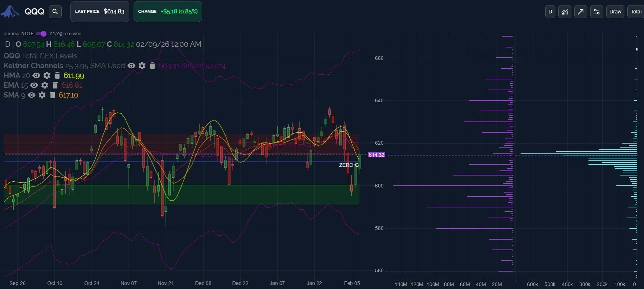Click the Sep 26 date axis label
The height and width of the screenshot is (289, 644).
(17, 283)
